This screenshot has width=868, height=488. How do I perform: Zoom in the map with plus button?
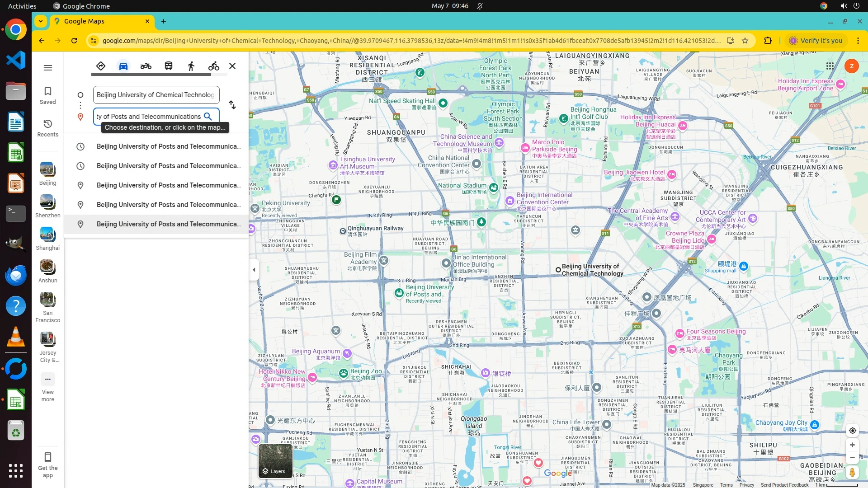click(852, 445)
